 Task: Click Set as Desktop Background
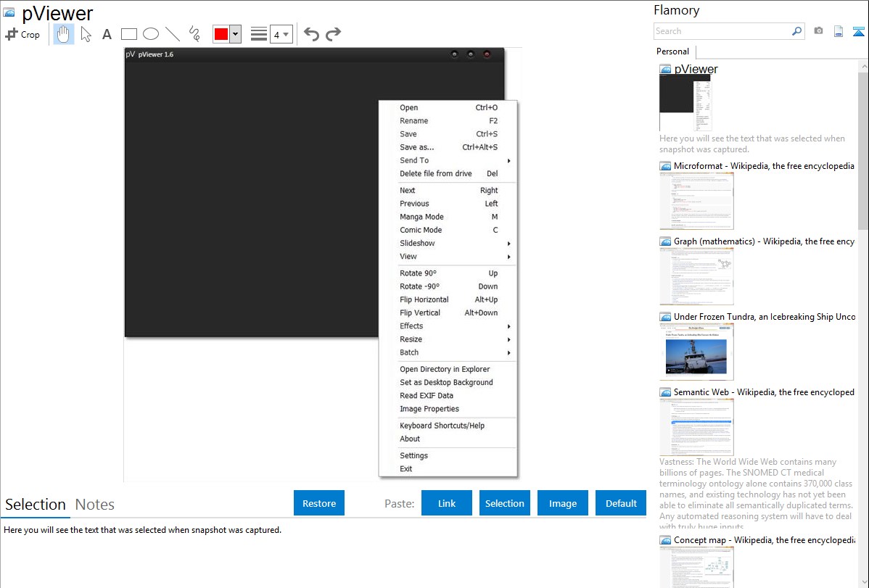coord(448,382)
